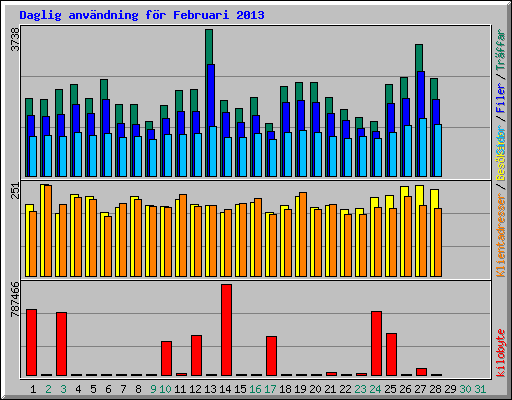Click day label '29' on the x-axis
This screenshot has width=512, height=400.
pos(450,389)
